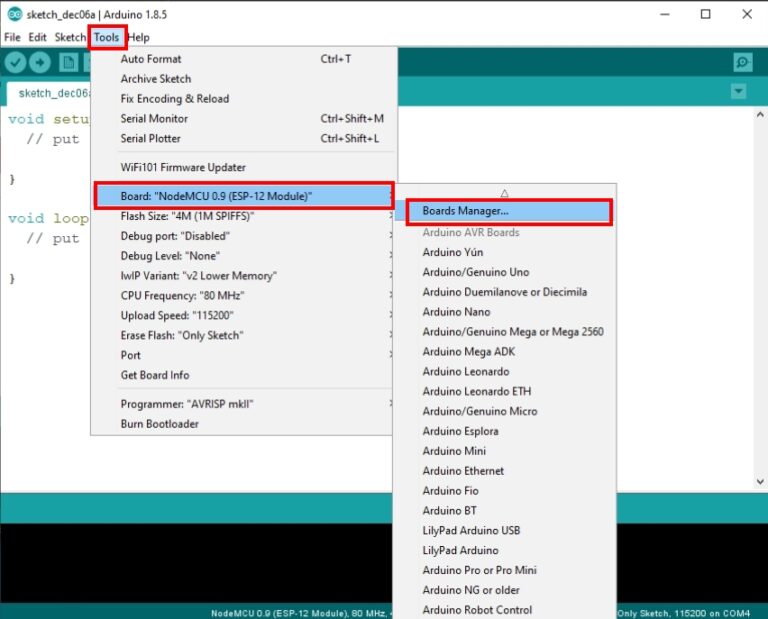Open the Sketch menu
This screenshot has height=619, width=768.
(x=70, y=37)
